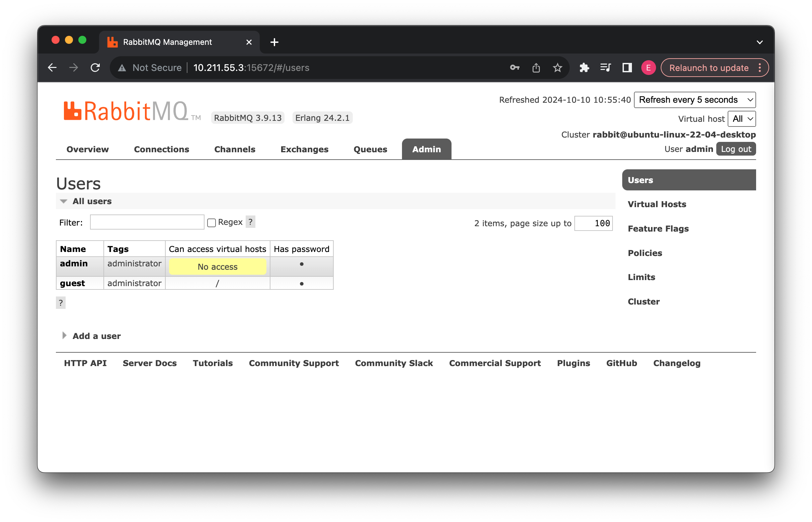Click the page size number field
The image size is (812, 522).
(593, 223)
